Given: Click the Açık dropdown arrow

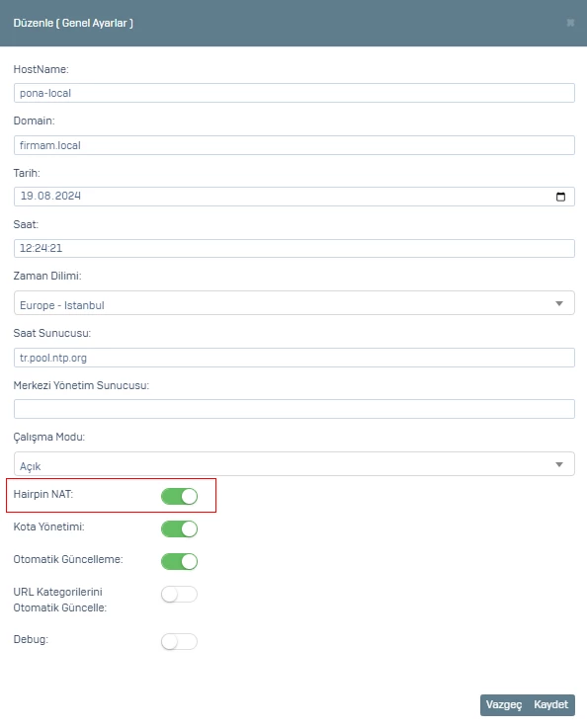Looking at the screenshot, I should click(x=559, y=464).
